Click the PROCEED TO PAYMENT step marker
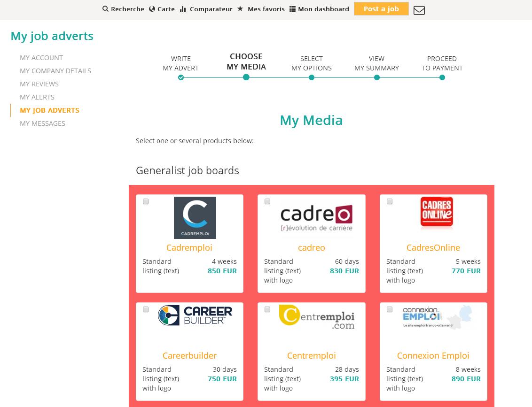 (x=442, y=77)
